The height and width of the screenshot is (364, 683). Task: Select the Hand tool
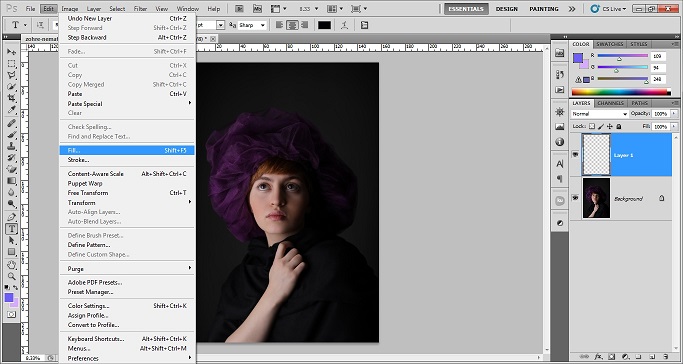[x=11, y=265]
